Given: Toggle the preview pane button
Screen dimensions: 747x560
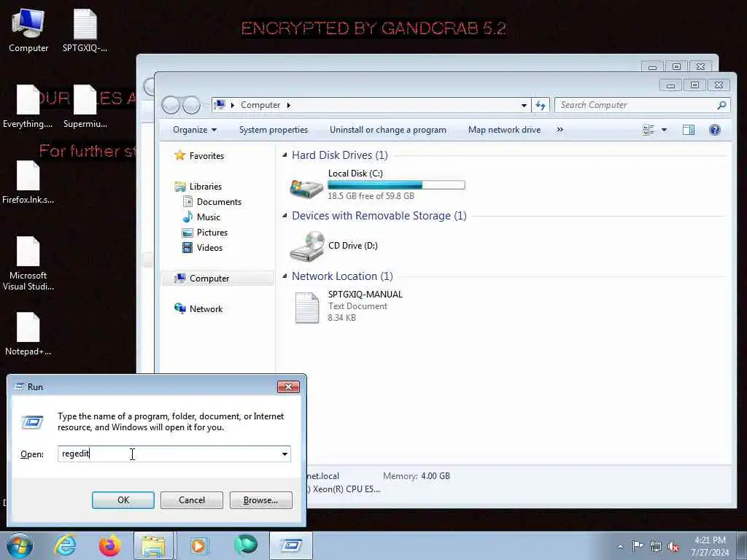Looking at the screenshot, I should [689, 130].
